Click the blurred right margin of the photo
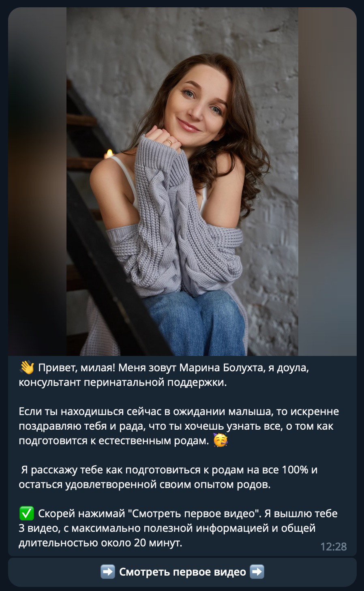Viewport: 364px width, 591px height. (328, 182)
